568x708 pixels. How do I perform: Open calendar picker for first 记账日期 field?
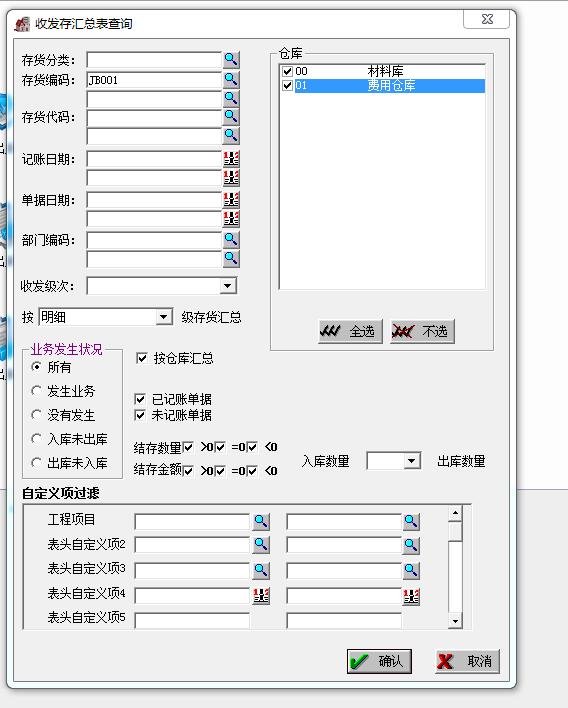click(231, 158)
